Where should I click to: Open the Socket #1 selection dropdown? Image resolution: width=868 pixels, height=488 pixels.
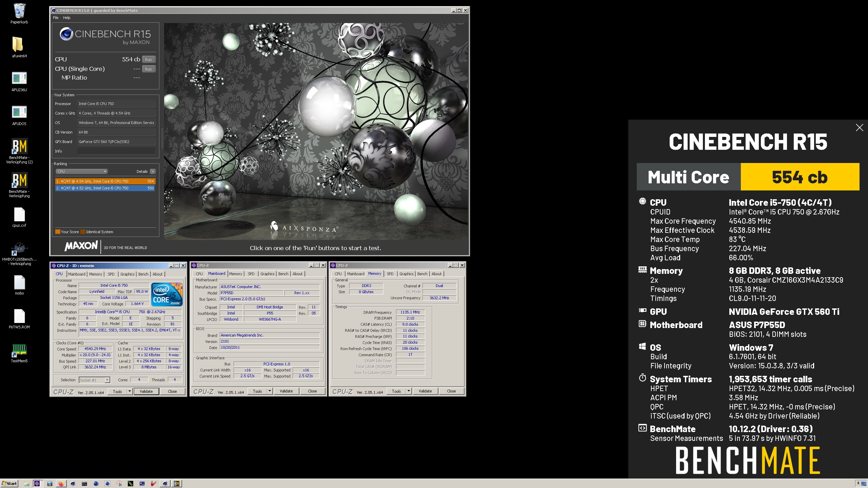point(95,380)
